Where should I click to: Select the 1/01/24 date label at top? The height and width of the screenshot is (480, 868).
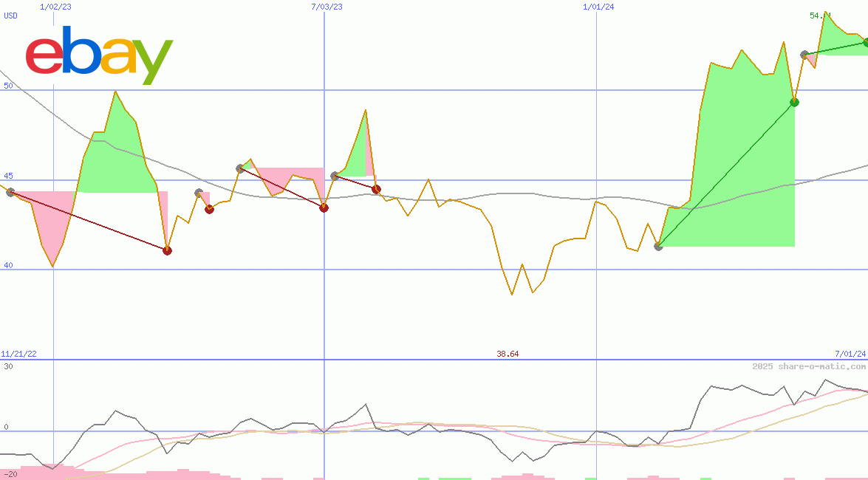598,7
